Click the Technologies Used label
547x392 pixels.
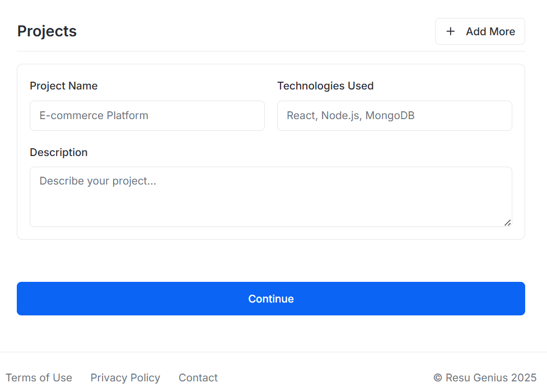coord(325,86)
